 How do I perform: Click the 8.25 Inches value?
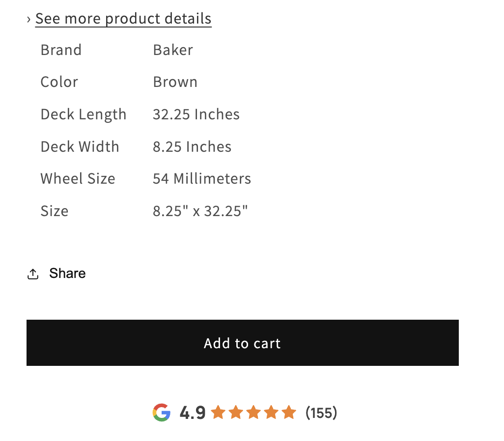coord(192,147)
